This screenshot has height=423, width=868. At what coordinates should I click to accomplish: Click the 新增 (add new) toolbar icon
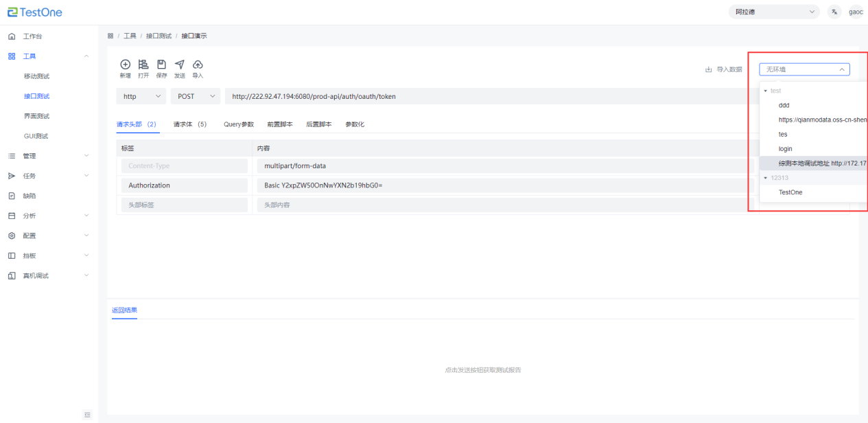point(125,65)
